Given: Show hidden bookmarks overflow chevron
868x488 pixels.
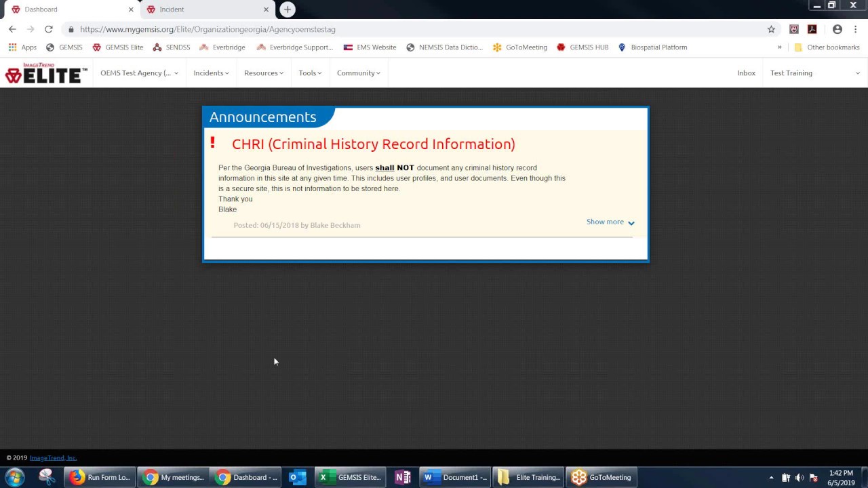Looking at the screenshot, I should [x=779, y=47].
